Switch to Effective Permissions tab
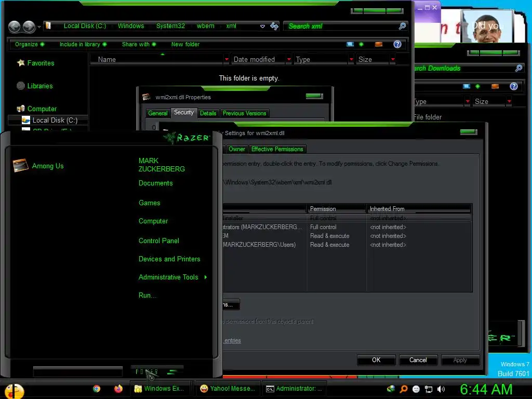This screenshot has width=532, height=399. tap(277, 149)
